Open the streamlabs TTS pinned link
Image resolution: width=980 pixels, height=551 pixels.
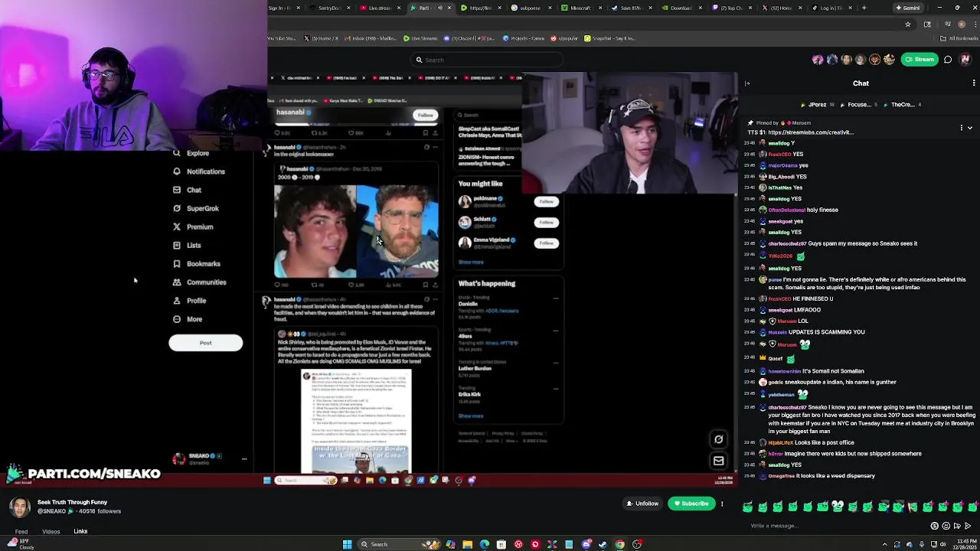[811, 132]
